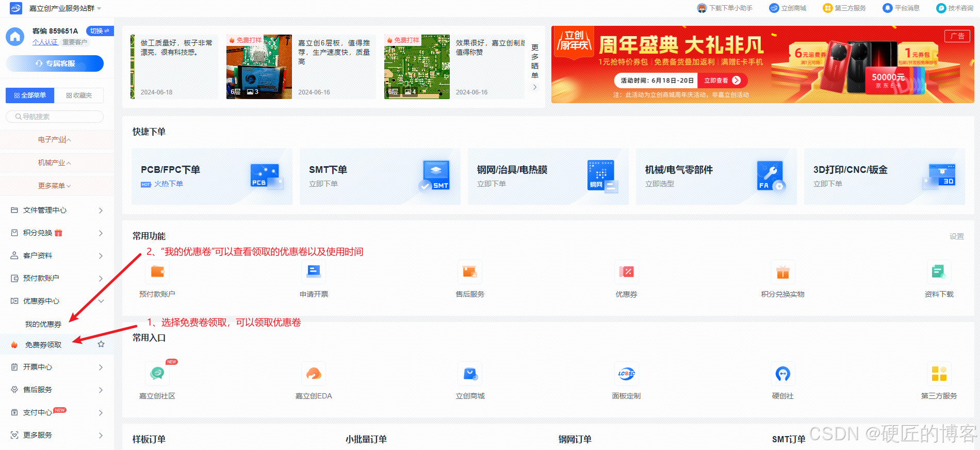Click 立即下单 under SMT下单
This screenshot has height=450, width=980.
323,184
